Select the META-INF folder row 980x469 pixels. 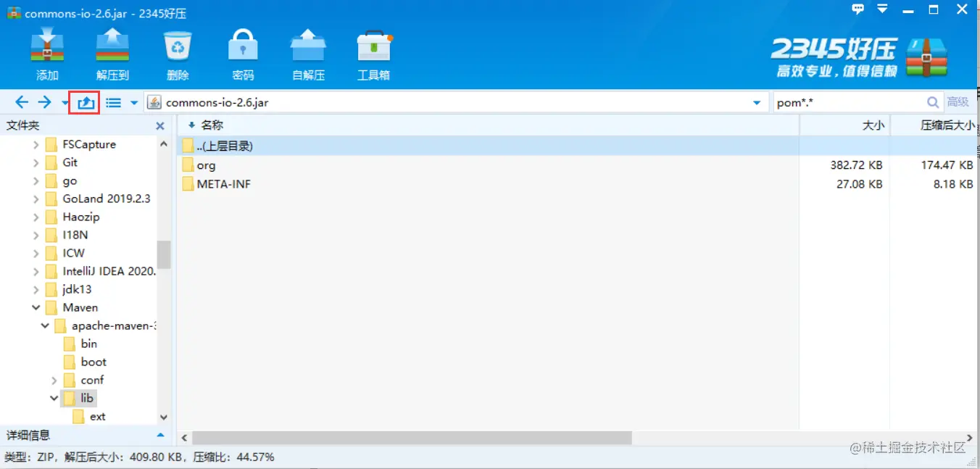pos(578,184)
